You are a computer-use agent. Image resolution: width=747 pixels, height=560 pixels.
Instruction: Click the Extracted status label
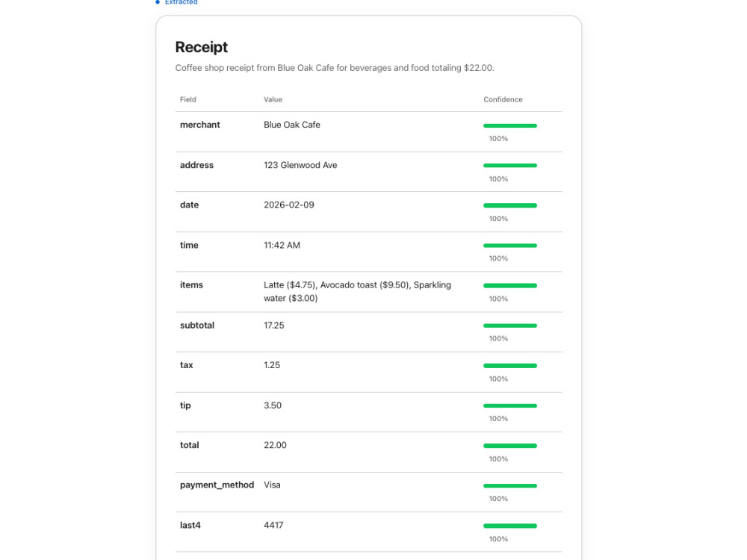pyautogui.click(x=181, y=2)
